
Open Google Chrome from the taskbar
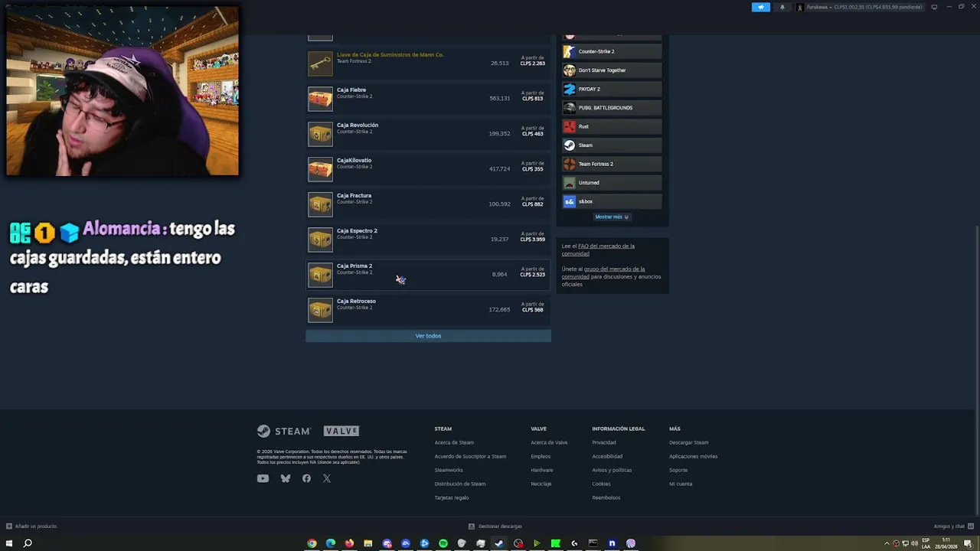tap(312, 543)
